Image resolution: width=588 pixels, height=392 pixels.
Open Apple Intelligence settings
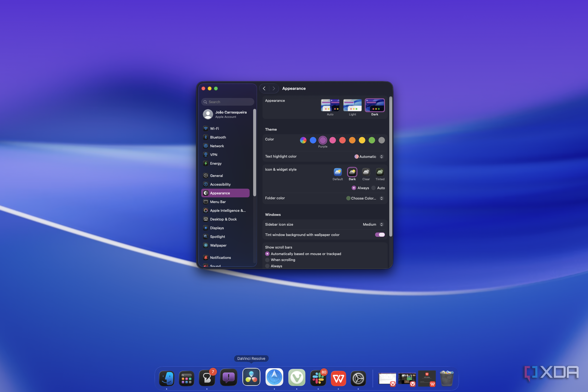coord(225,210)
